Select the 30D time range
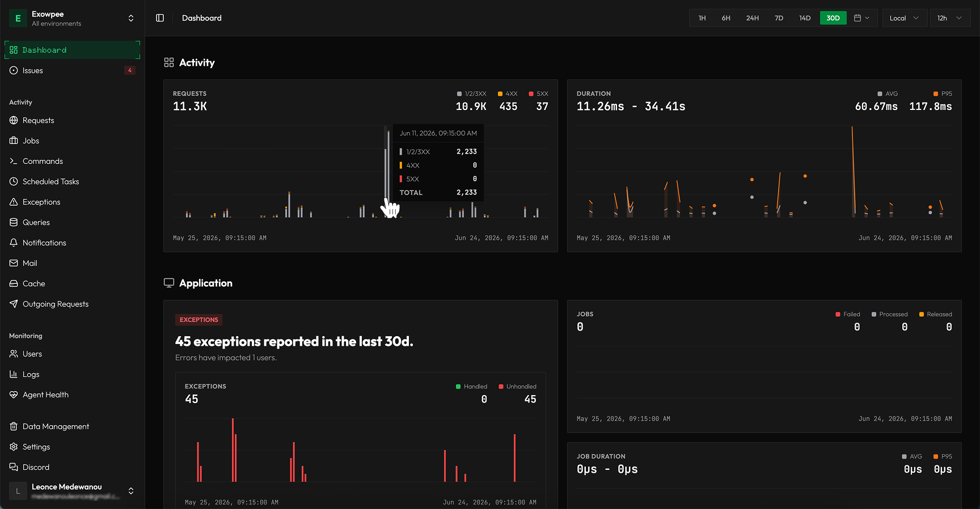980x509 pixels. pyautogui.click(x=833, y=18)
